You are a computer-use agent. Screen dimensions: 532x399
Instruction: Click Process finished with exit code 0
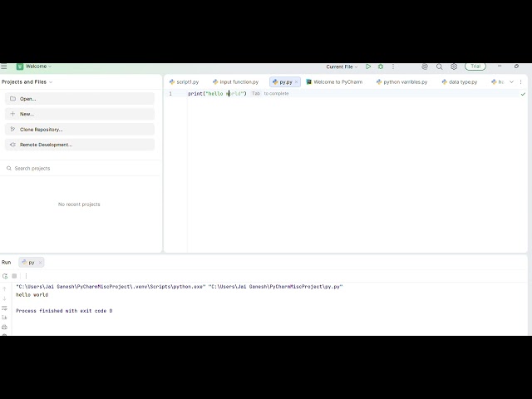64,311
